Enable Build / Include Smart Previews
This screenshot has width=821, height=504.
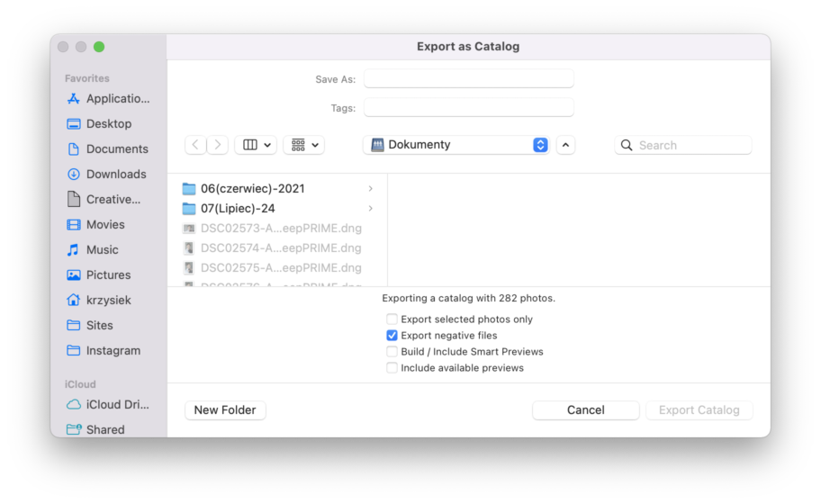(392, 352)
